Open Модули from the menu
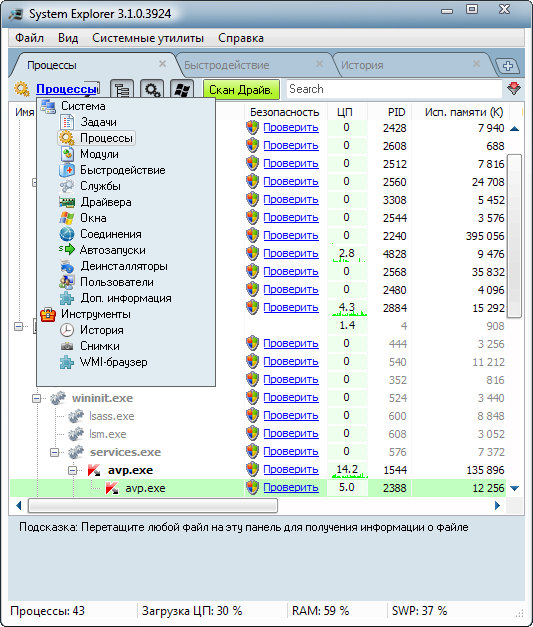 pyautogui.click(x=99, y=154)
